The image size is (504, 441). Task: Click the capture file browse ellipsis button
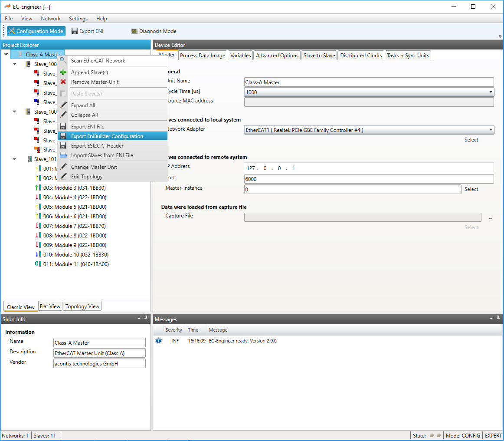(x=490, y=218)
